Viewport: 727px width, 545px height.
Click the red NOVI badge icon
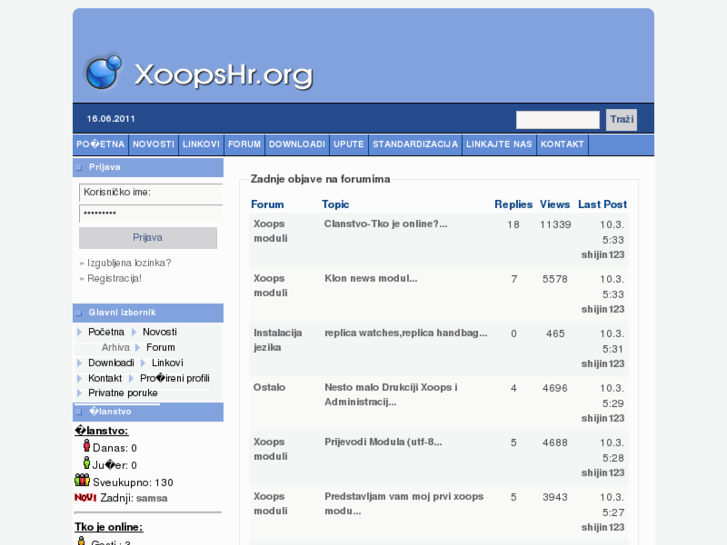coord(85,498)
